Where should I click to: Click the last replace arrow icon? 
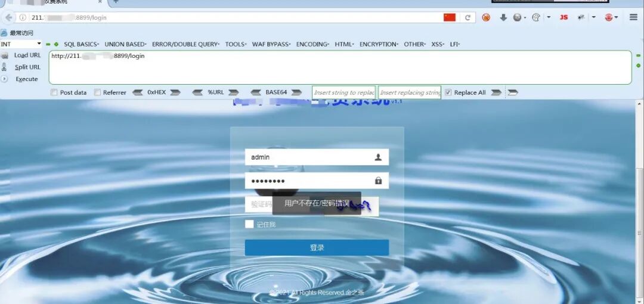[x=513, y=92]
